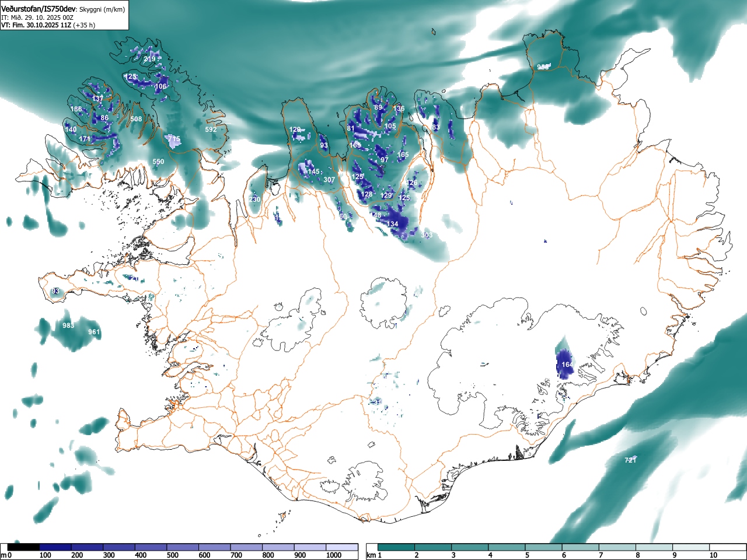
Task: Click the map label 137
Action: (x=97, y=99)
